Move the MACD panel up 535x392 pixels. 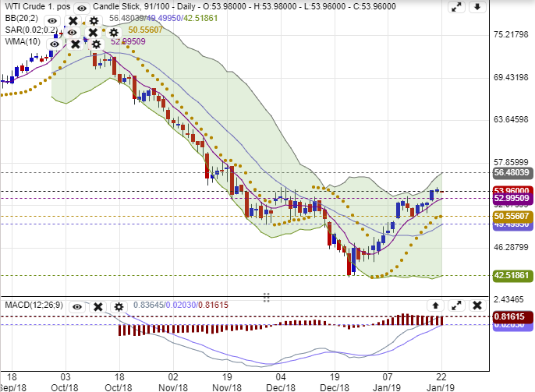point(435,305)
